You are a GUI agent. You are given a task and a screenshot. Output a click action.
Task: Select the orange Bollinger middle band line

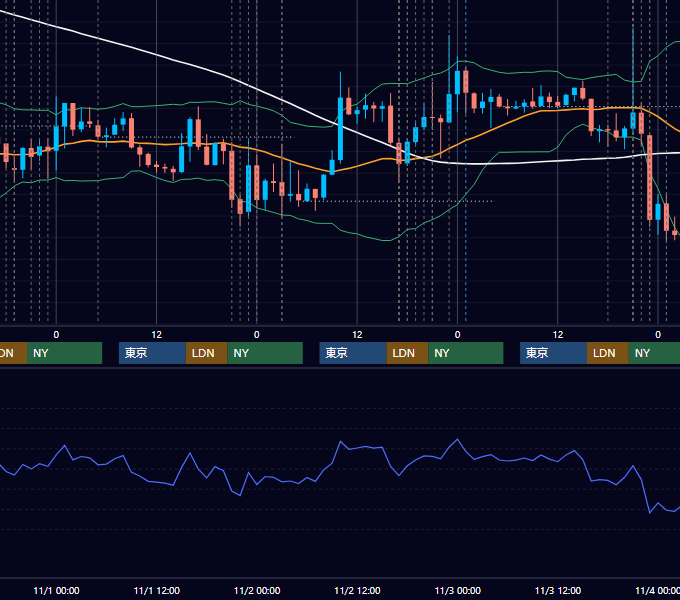[x=490, y=129]
